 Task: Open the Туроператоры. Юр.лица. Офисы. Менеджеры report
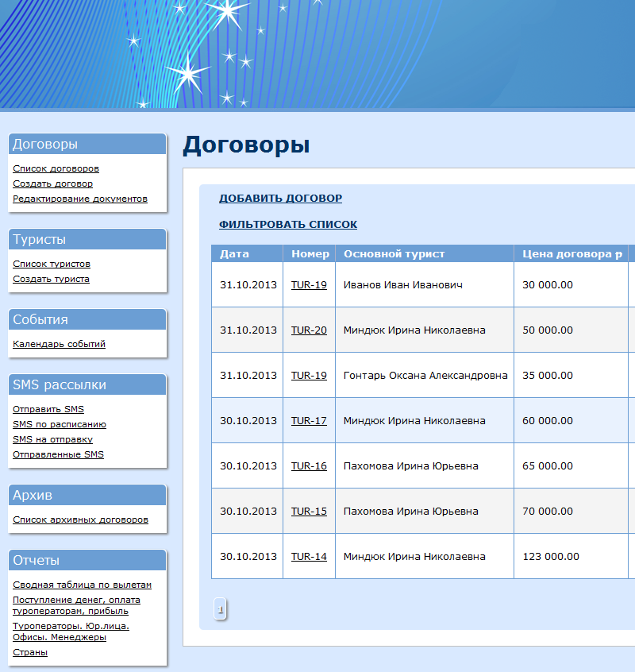(71, 631)
